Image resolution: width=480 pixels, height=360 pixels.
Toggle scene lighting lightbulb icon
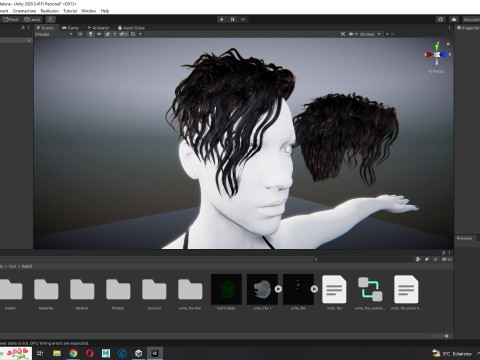point(90,34)
